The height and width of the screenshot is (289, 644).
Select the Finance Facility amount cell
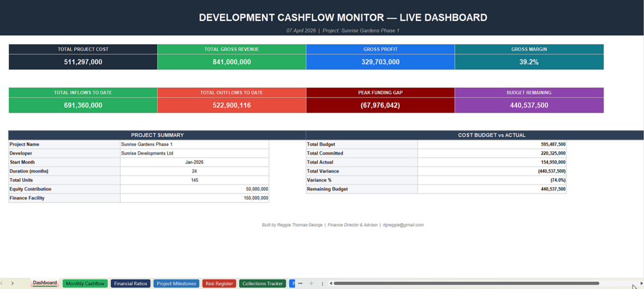click(x=195, y=198)
